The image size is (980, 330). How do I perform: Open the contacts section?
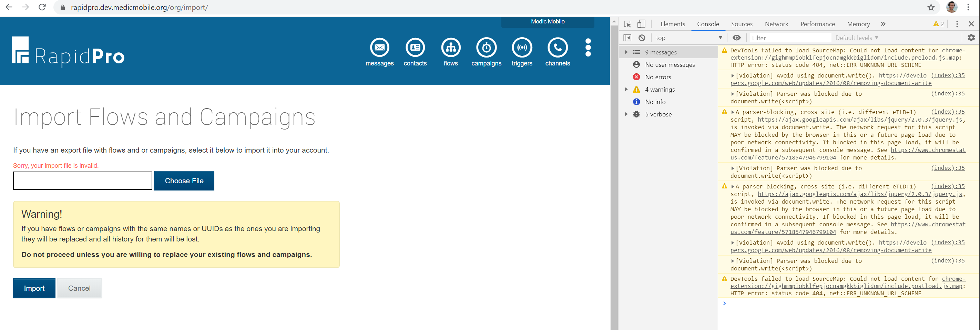point(415,52)
